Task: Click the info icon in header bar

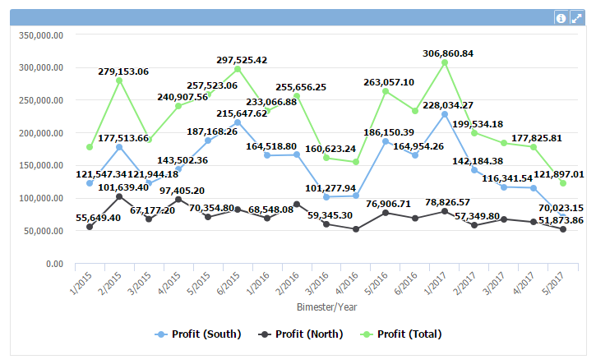Action: [x=561, y=18]
